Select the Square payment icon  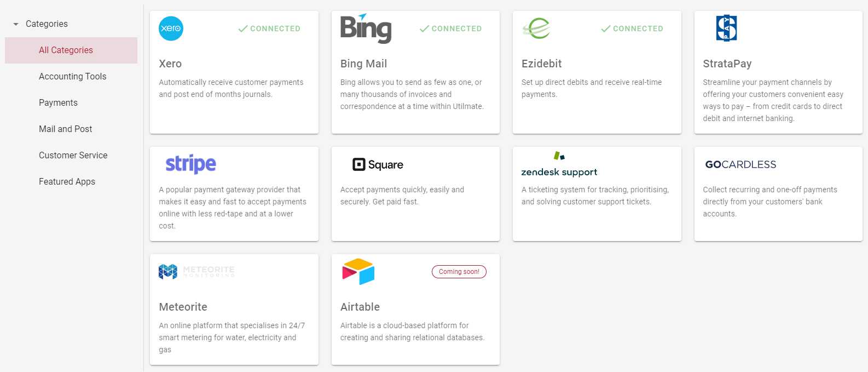click(378, 164)
